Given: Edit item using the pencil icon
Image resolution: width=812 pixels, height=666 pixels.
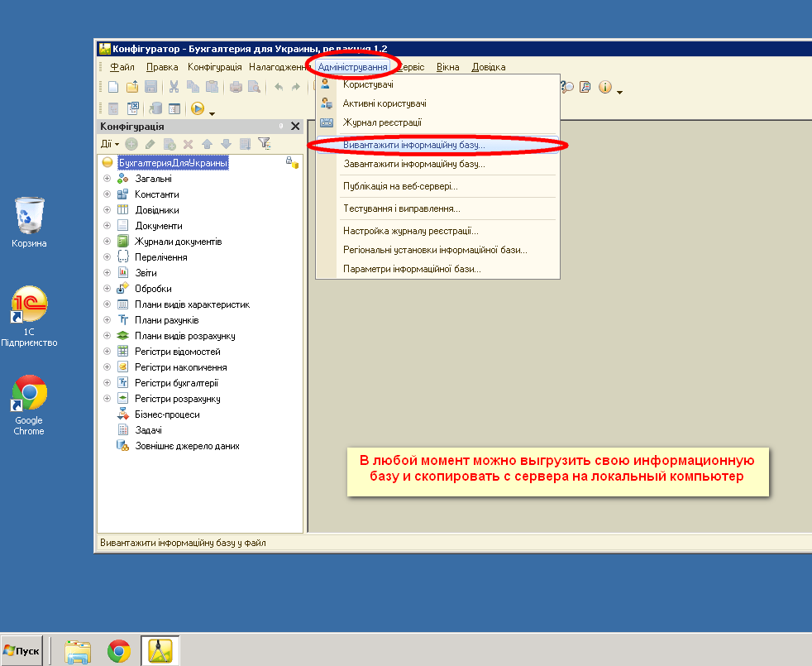Looking at the screenshot, I should [150, 144].
